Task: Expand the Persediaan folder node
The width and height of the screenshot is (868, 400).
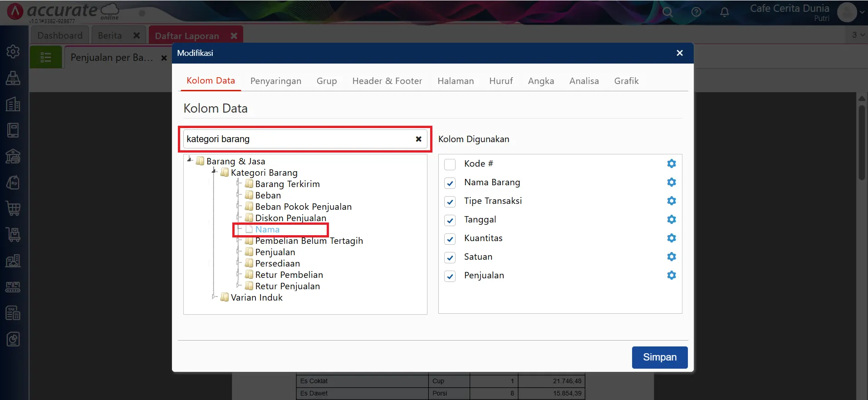Action: coord(239,263)
